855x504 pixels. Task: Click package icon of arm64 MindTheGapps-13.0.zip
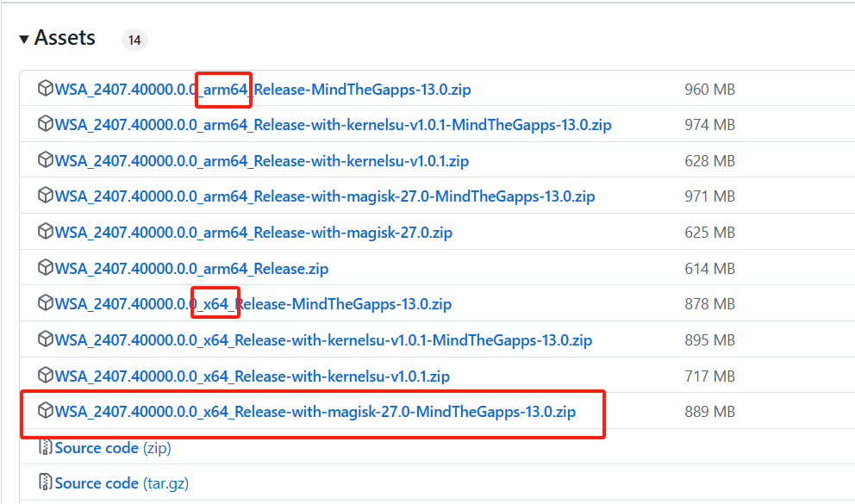pyautogui.click(x=46, y=88)
